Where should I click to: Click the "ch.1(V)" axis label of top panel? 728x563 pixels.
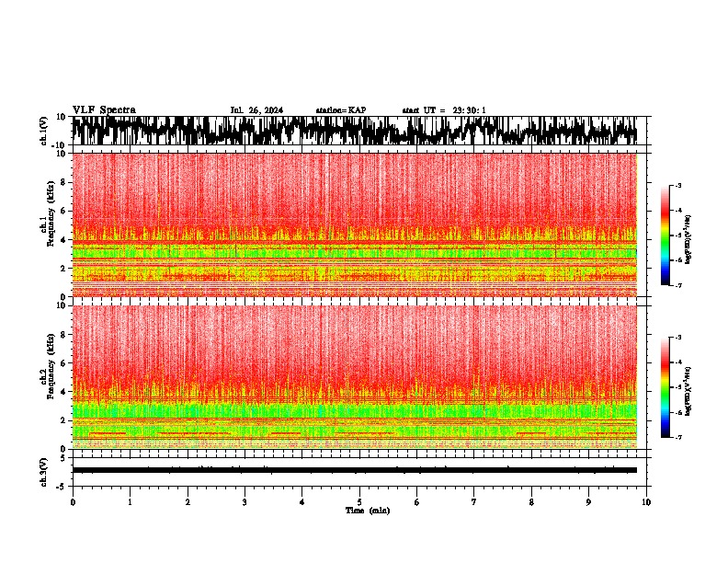[44, 131]
